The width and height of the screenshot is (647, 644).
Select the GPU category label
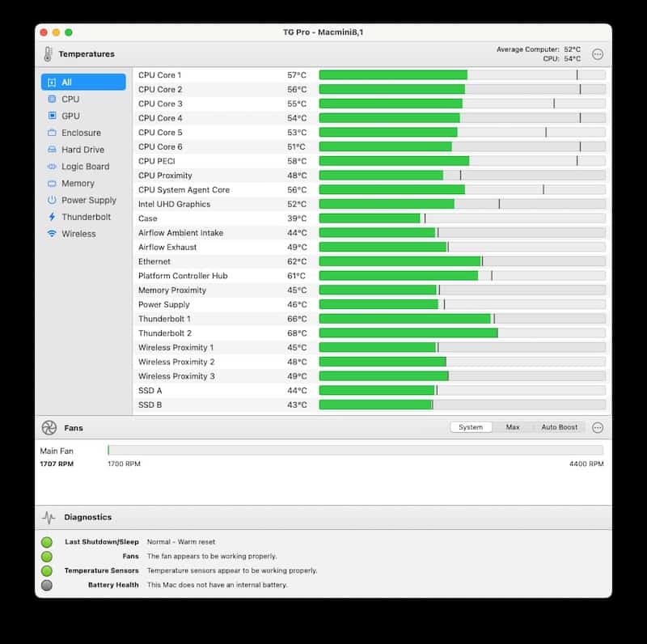click(70, 116)
